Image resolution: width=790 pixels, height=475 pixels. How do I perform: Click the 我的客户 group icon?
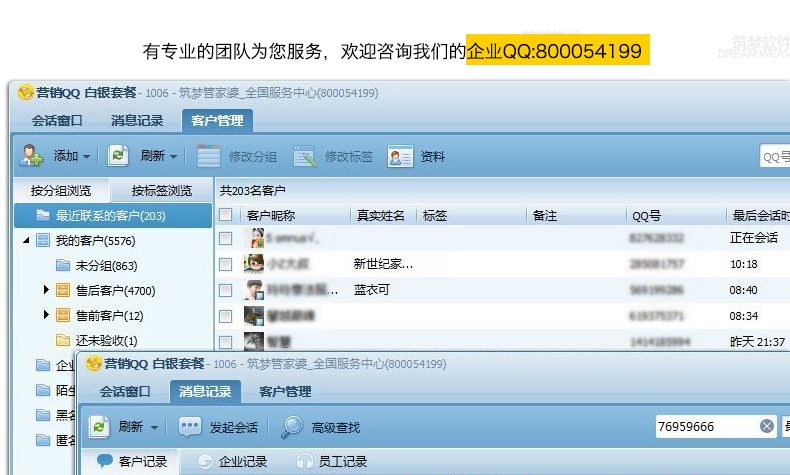pyautogui.click(x=43, y=240)
